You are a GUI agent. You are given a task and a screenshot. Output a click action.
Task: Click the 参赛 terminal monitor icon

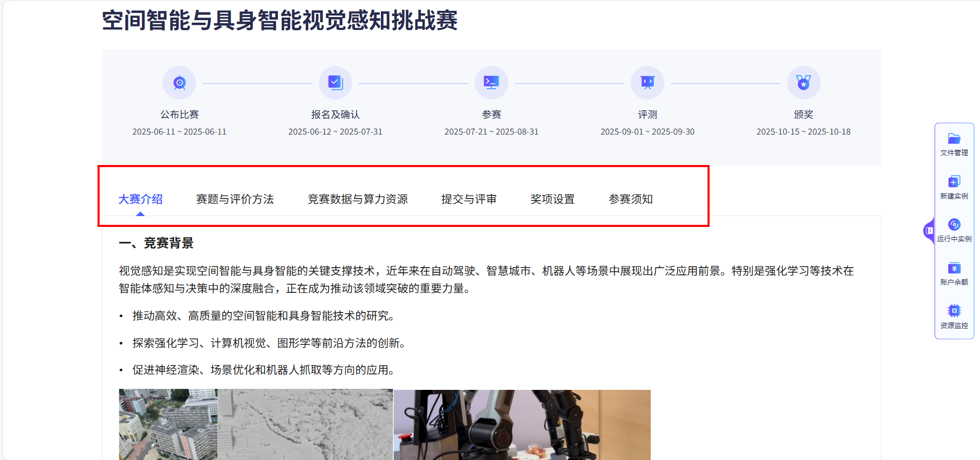pyautogui.click(x=491, y=83)
